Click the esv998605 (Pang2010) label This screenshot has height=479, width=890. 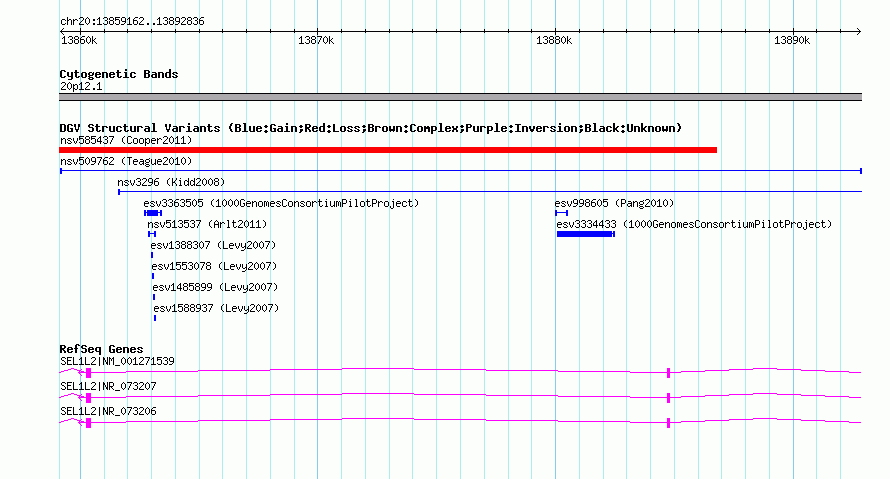(614, 203)
